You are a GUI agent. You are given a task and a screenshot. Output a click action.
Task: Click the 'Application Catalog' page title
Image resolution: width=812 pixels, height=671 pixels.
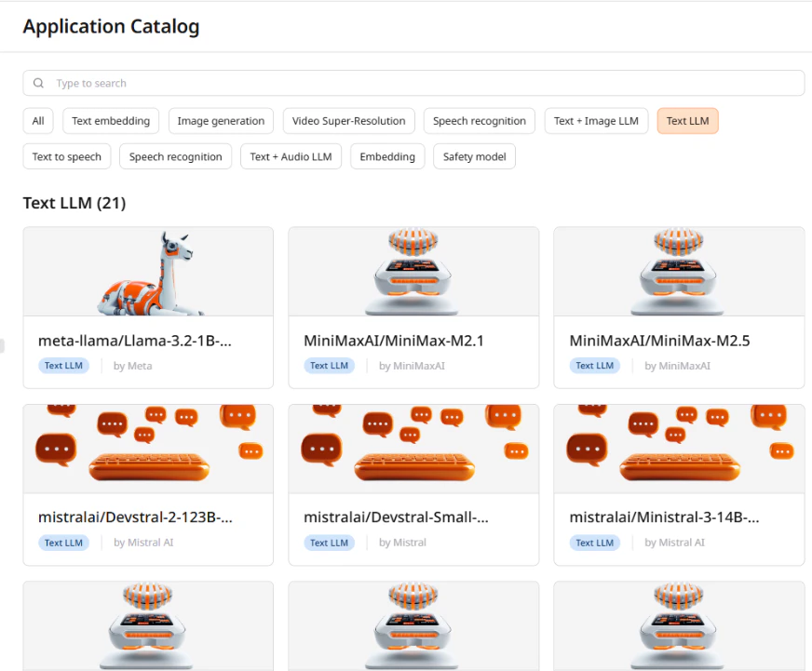click(112, 26)
